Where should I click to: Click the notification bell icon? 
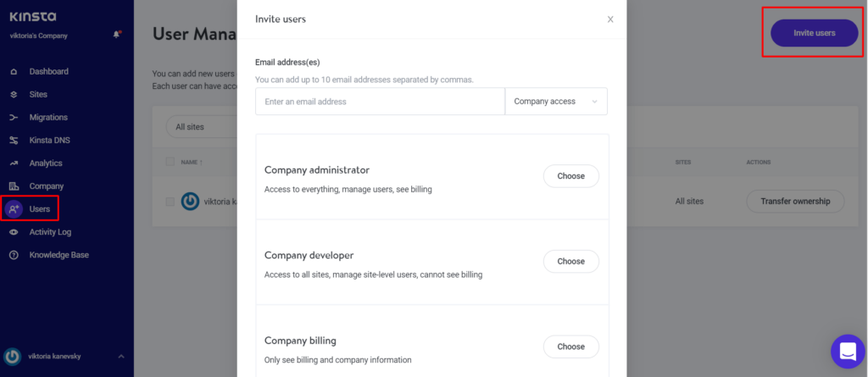[x=117, y=35]
